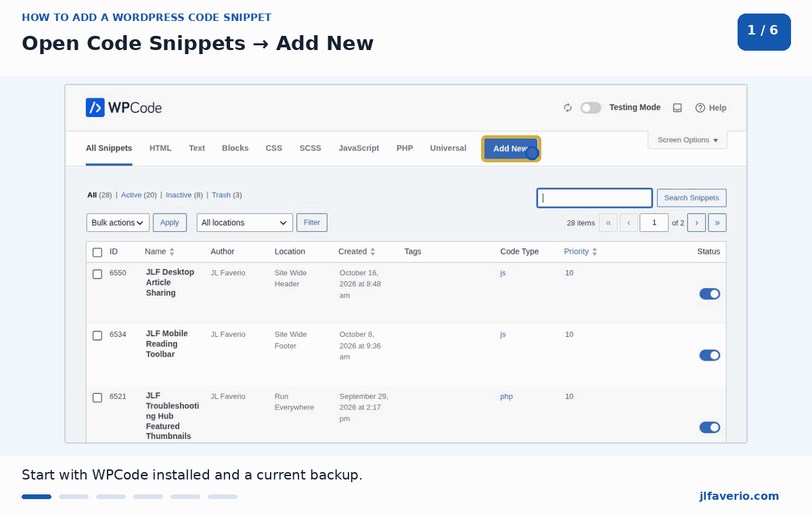Sort by Name column arrows
Viewport: 812px width, 514px height.
(x=172, y=252)
